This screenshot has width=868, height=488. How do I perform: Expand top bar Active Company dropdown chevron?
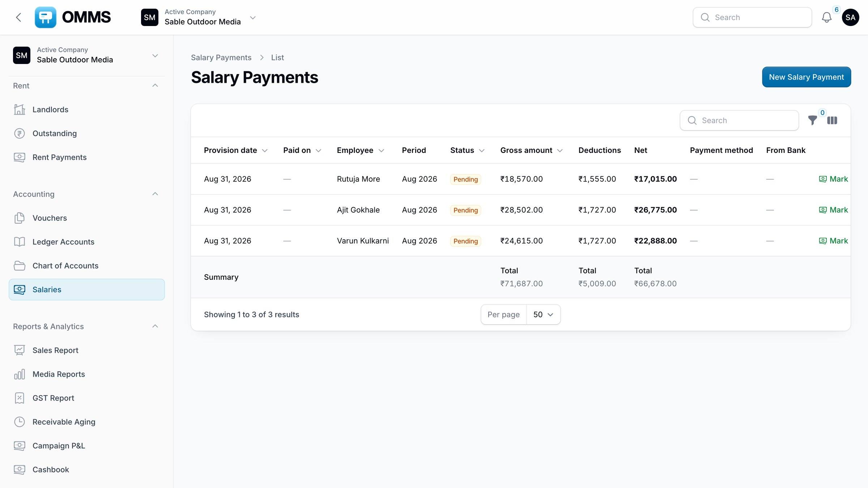pyautogui.click(x=253, y=17)
